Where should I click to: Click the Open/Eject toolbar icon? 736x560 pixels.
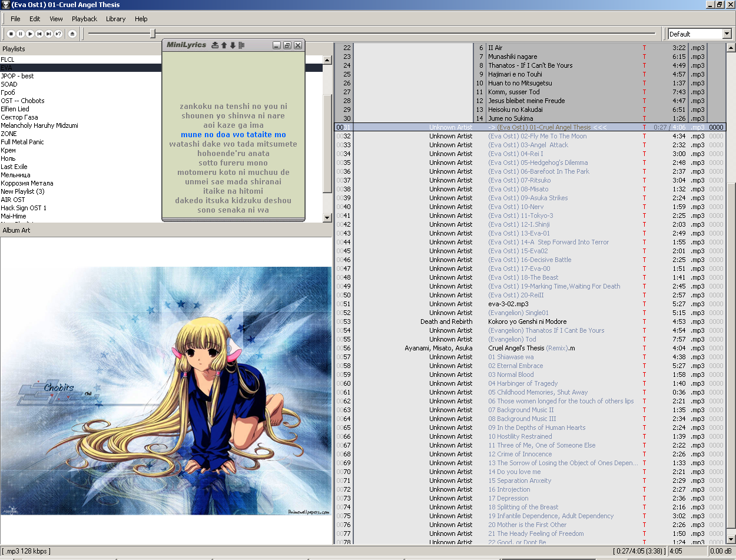(72, 34)
